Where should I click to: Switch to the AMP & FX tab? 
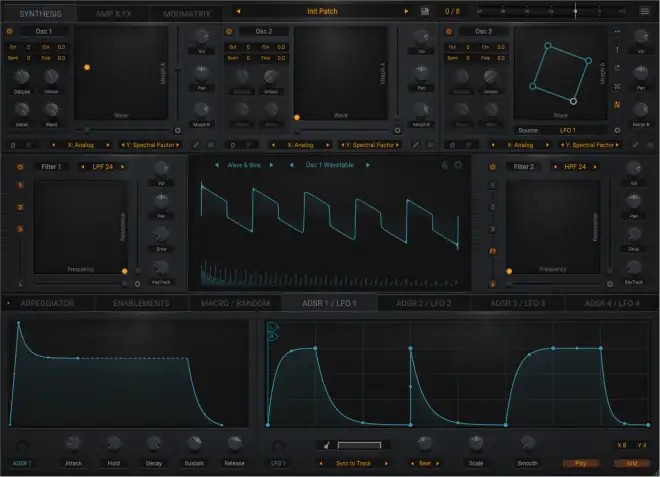pos(113,13)
